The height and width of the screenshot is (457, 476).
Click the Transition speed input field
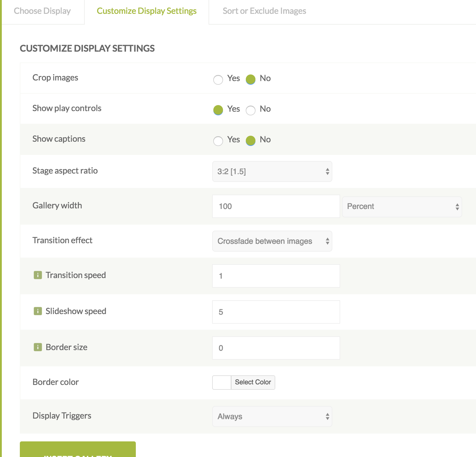point(276,276)
